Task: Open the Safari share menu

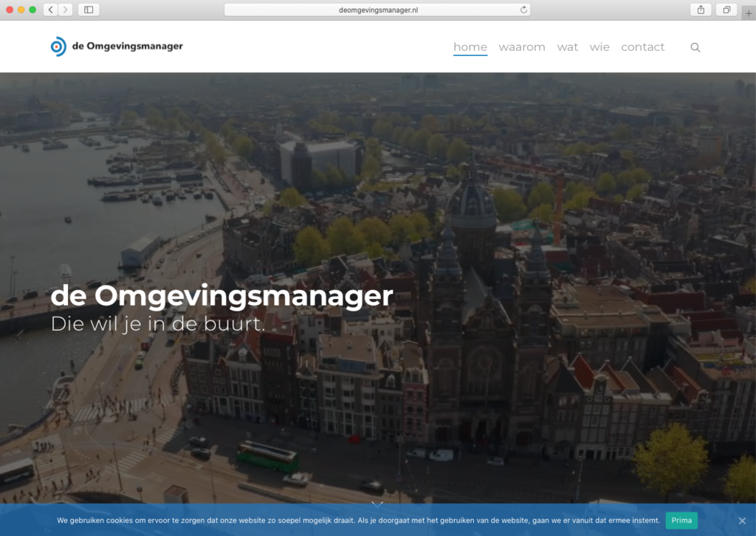Action: tap(701, 10)
